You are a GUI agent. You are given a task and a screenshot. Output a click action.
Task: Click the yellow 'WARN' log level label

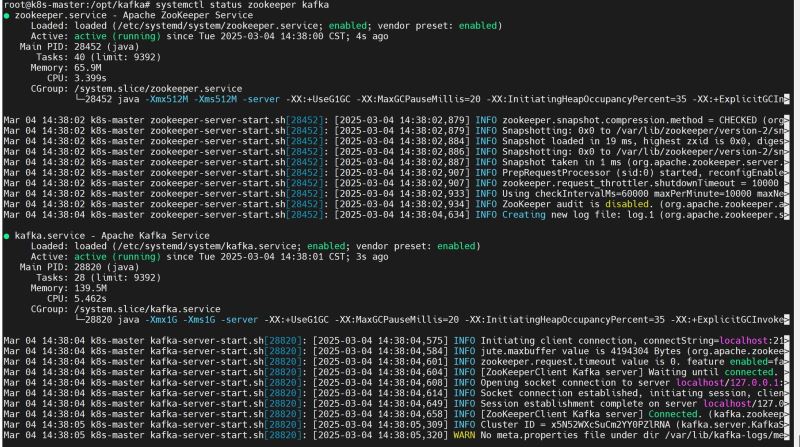click(x=464, y=435)
